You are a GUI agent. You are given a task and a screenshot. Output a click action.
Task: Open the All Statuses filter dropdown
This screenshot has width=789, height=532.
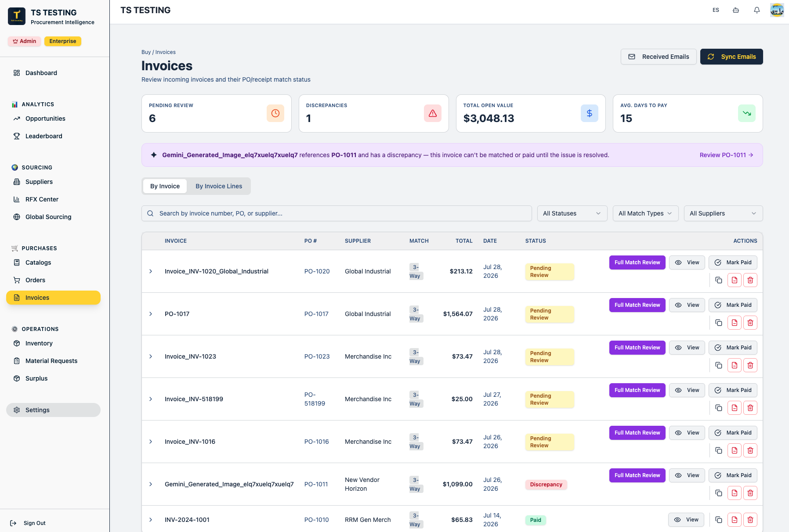point(572,213)
